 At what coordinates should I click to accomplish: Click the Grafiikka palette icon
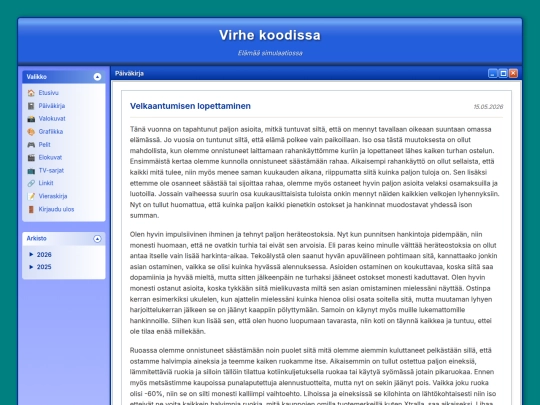31,132
